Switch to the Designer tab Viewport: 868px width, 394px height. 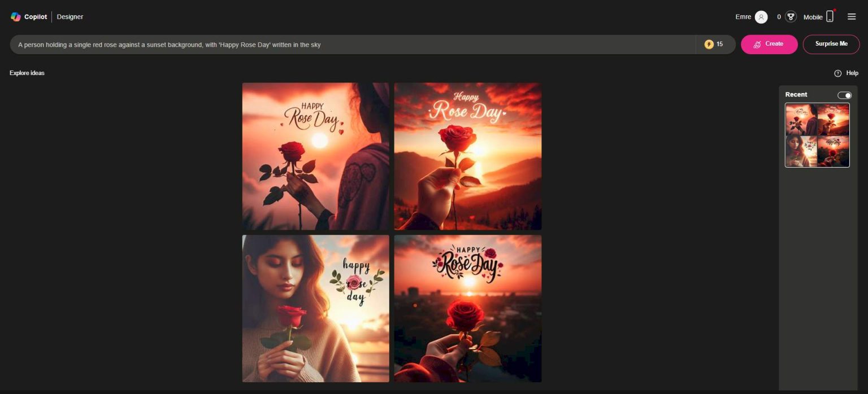click(70, 16)
